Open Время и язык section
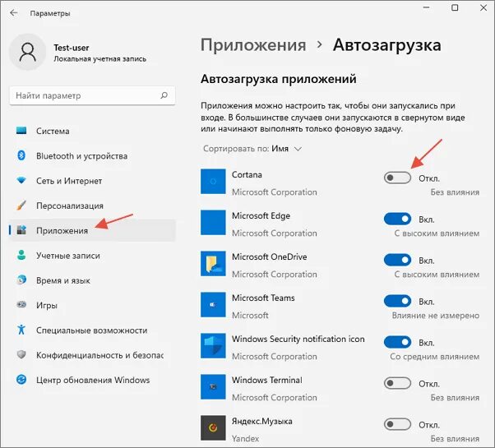Image resolution: width=495 pixels, height=448 pixels. 92,280
